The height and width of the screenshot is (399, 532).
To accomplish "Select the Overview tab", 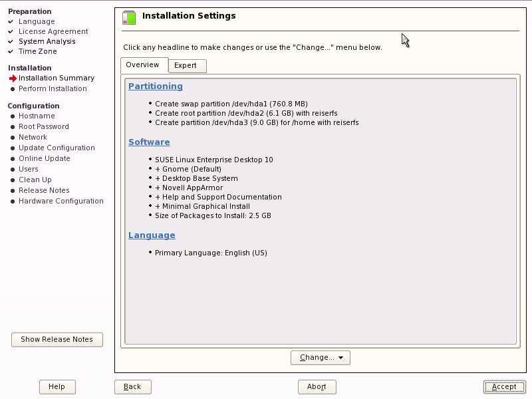I will 144,65.
